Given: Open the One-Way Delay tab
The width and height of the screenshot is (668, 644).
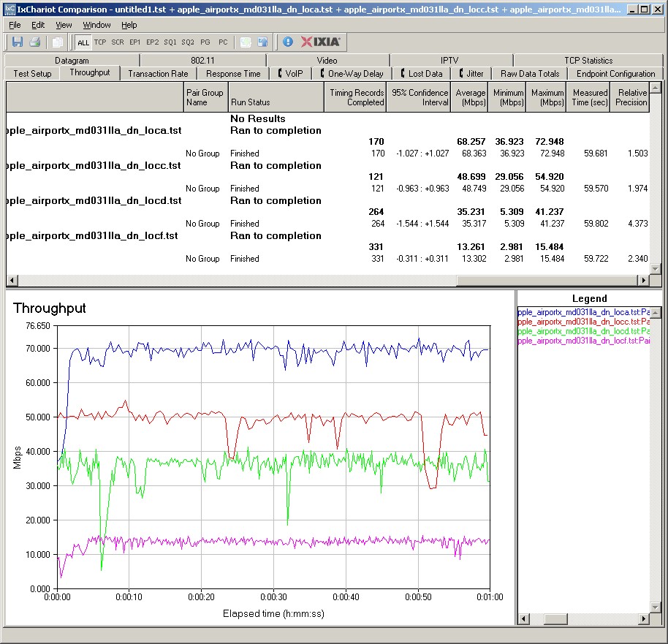Looking at the screenshot, I should click(x=352, y=74).
